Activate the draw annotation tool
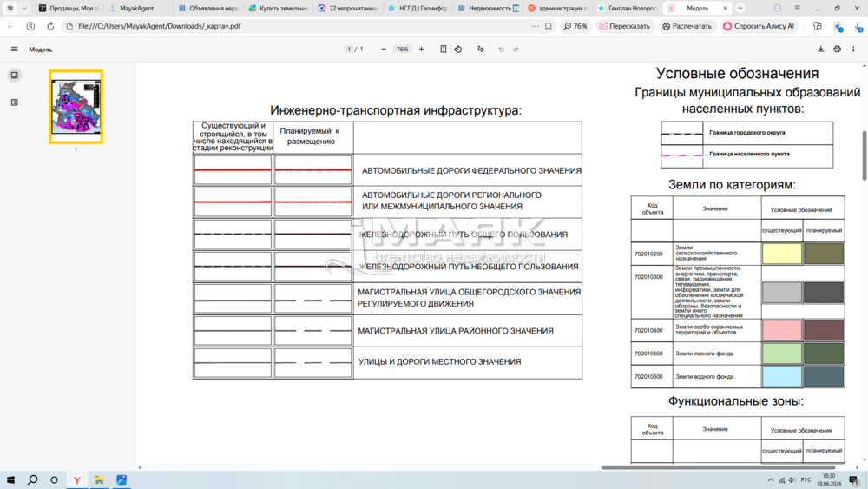Viewport: 868px width, 489px height. pos(481,50)
